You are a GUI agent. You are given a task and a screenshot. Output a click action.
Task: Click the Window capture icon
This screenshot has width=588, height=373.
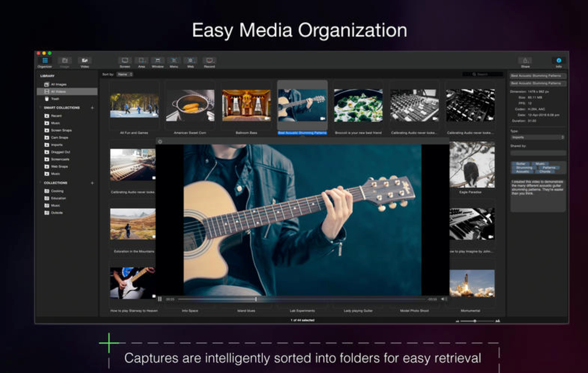(157, 60)
